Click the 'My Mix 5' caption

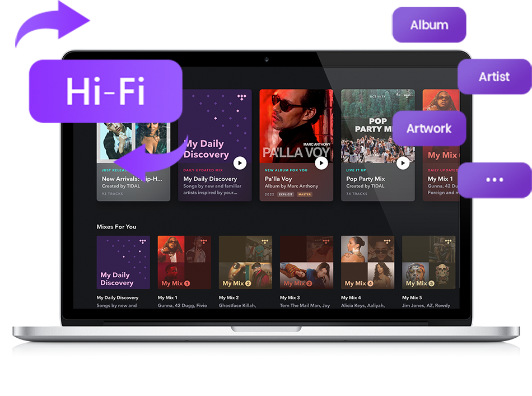[412, 297]
